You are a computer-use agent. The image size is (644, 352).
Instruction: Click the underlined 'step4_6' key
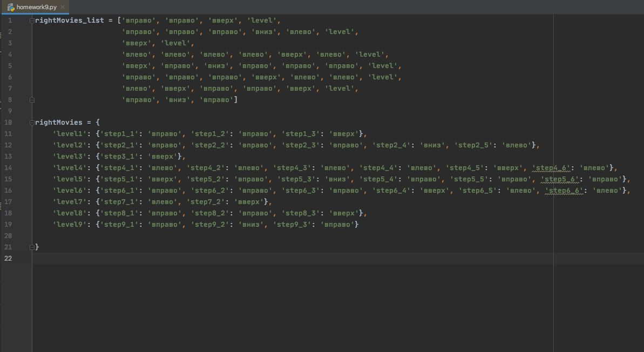pos(551,167)
